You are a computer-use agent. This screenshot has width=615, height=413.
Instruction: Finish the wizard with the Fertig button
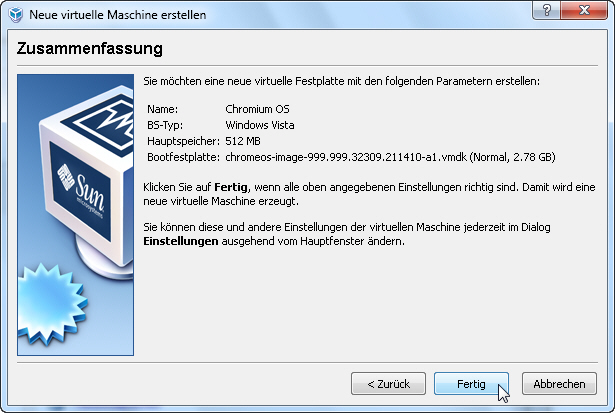tap(471, 384)
